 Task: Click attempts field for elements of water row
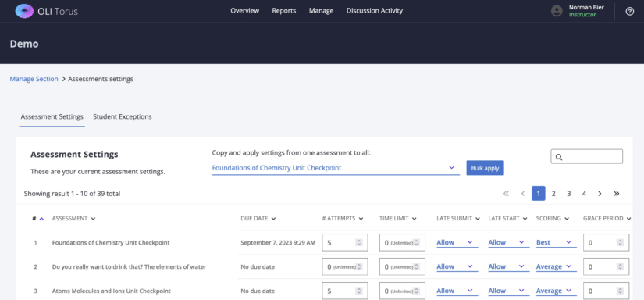(x=345, y=266)
